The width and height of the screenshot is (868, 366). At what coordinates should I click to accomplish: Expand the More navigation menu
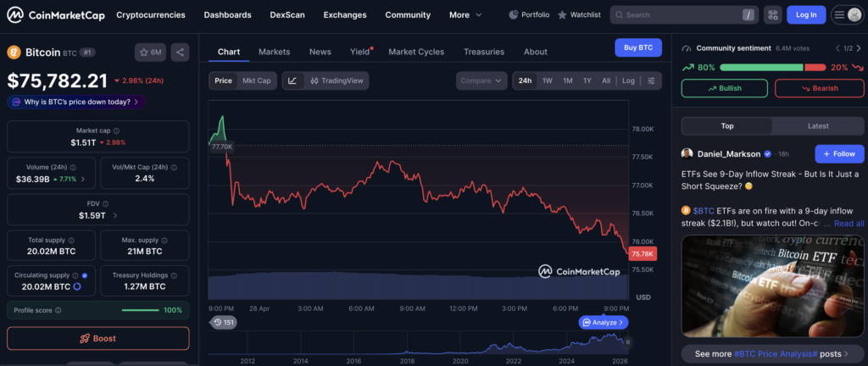pos(465,15)
